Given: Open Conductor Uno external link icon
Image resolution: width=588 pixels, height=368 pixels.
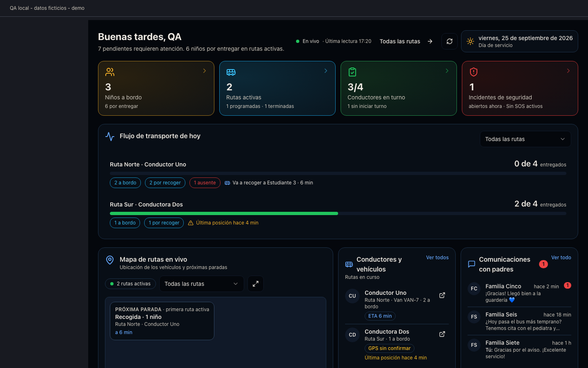Looking at the screenshot, I should click(442, 295).
